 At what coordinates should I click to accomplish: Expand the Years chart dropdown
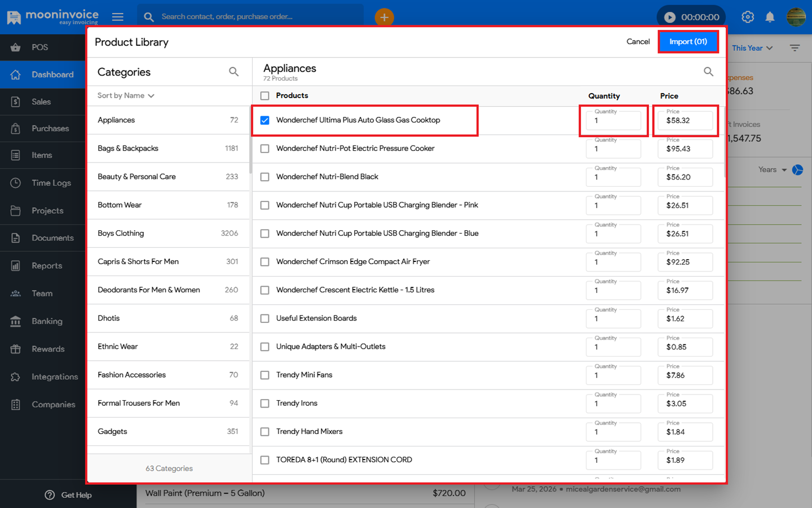(x=773, y=169)
